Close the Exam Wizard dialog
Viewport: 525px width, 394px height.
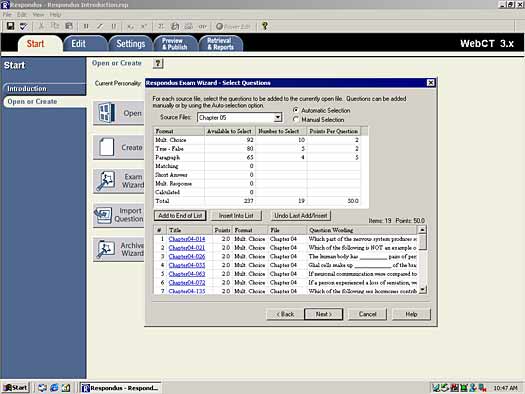coord(431,83)
